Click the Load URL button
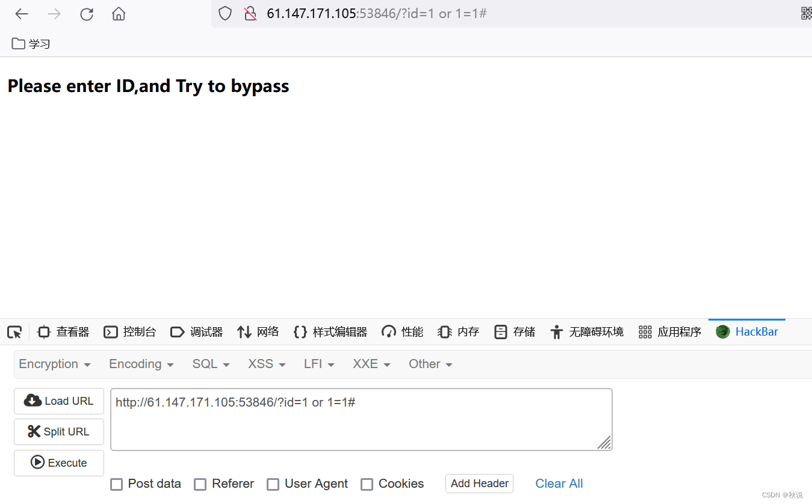Viewport: 812px width, 504px height. 59,401
